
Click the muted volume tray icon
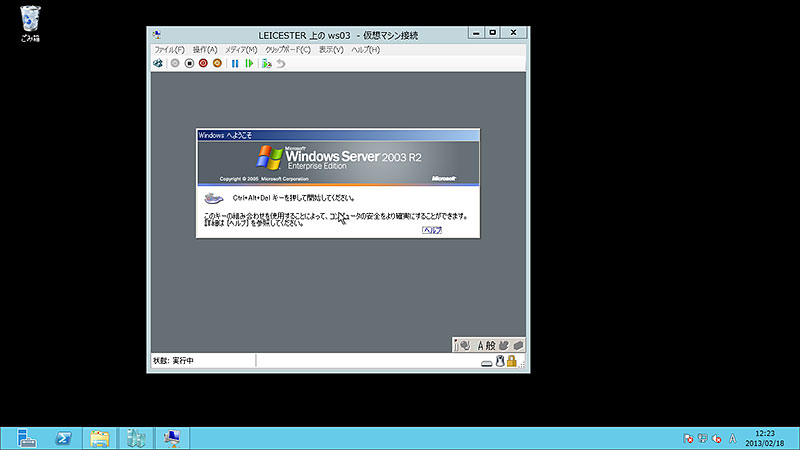(x=717, y=438)
